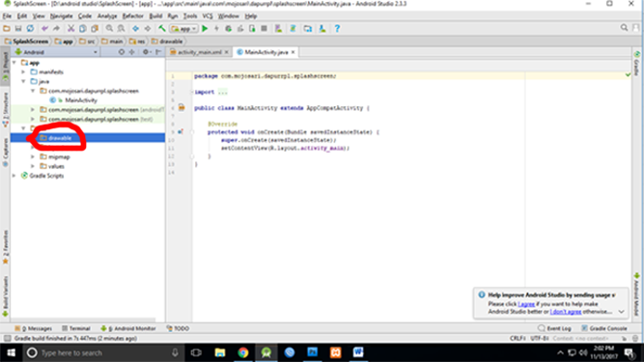Click the SDK Manager icon
Viewport: 644px width, 362px height.
click(x=322, y=28)
